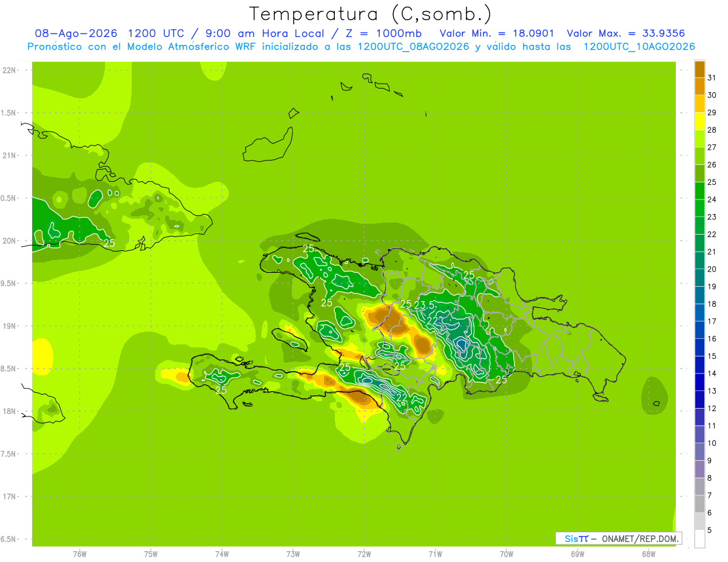
Task: Click longitude axis label "71W"
Action: click(435, 554)
